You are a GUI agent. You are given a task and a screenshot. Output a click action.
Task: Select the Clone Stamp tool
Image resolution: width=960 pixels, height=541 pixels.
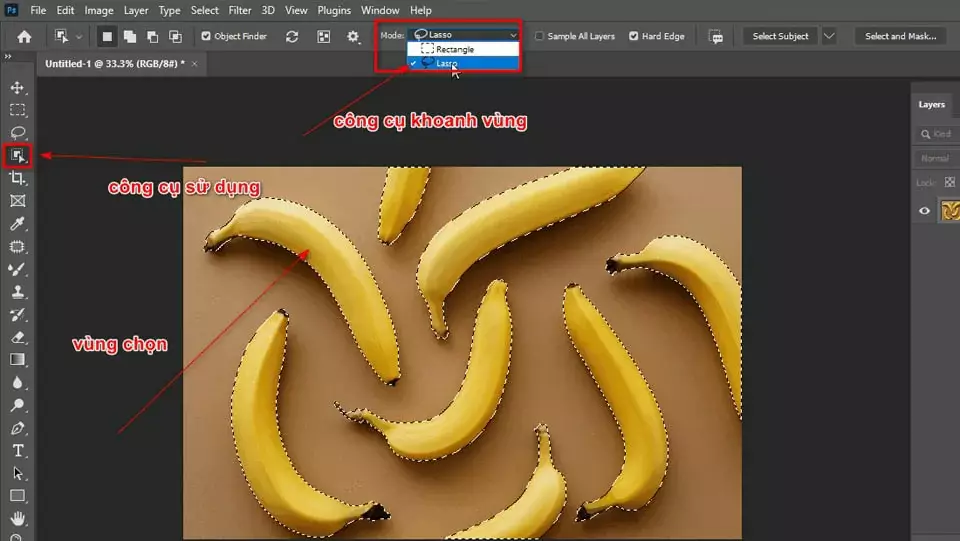tap(17, 292)
